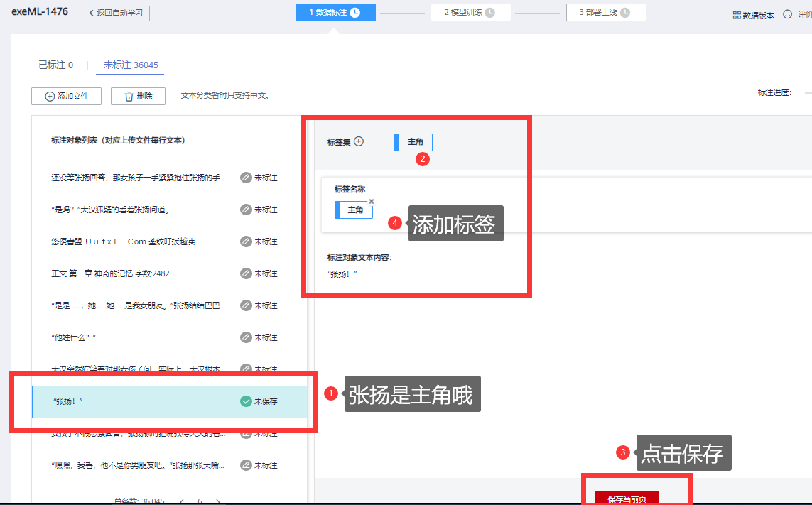Go to previous page with left chevron
Viewport: 812px width, 505px height.
click(181, 501)
